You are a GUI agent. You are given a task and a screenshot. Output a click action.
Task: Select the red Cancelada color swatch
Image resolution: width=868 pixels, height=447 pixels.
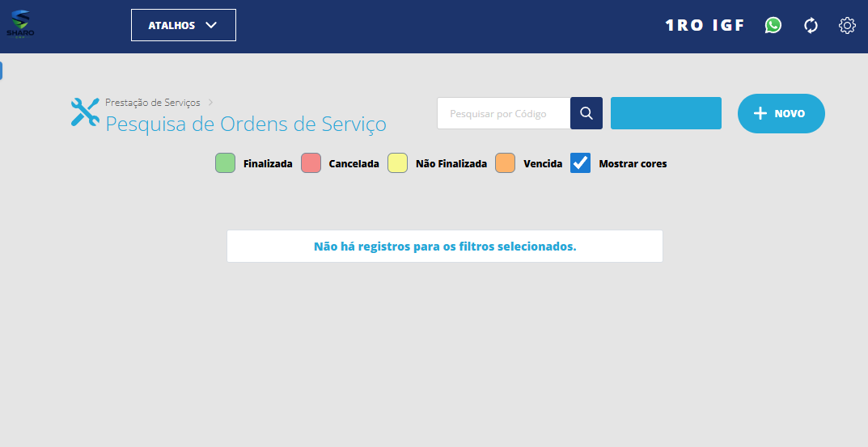311,163
